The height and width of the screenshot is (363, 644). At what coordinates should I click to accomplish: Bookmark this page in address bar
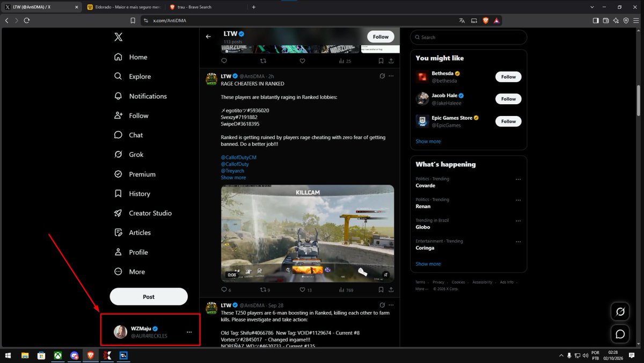click(x=133, y=20)
